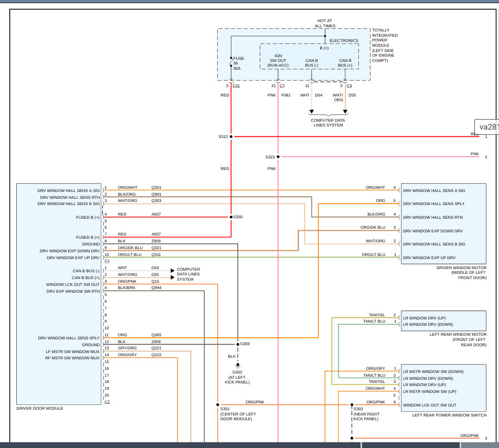Click 'DRV WINDOW HALL SENS SPLY' in driver window motor
499x448 pixels.
[434, 204]
